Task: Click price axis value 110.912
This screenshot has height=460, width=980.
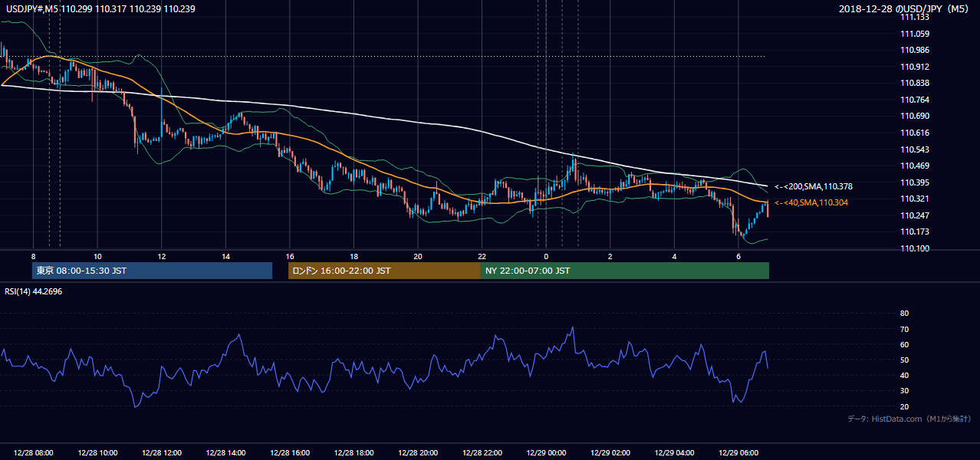Action: [914, 67]
